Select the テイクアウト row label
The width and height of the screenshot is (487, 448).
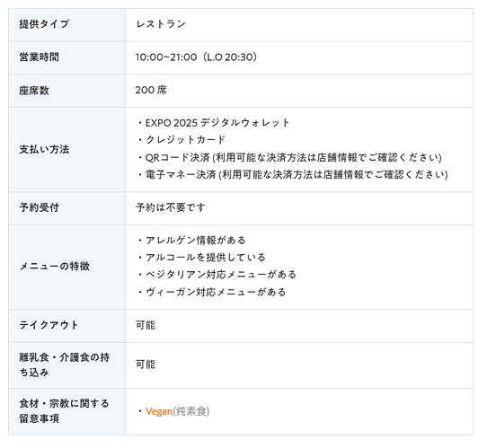click(49, 325)
